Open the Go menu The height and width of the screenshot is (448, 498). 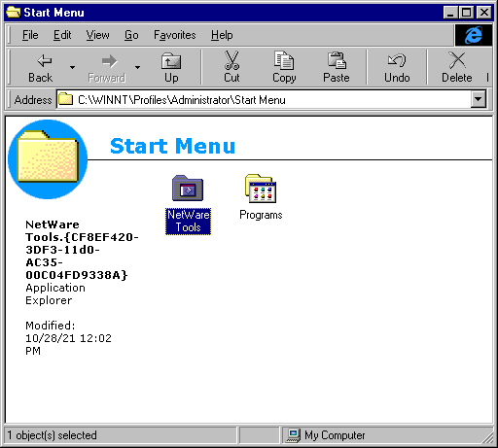tap(131, 35)
